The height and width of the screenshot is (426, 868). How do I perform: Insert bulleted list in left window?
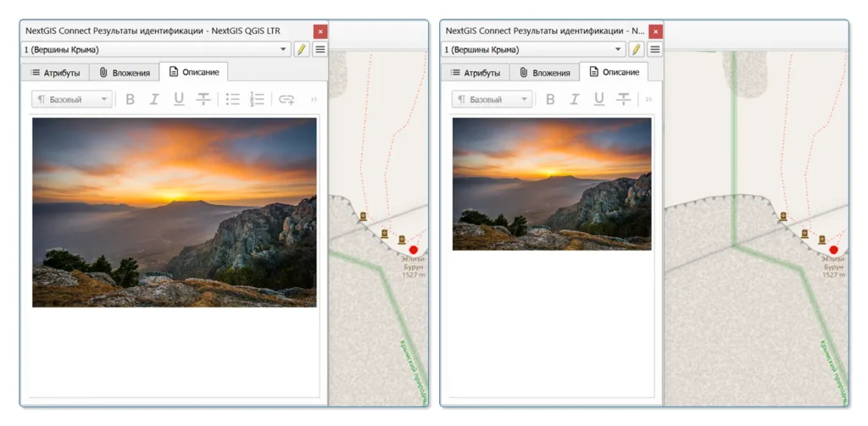coord(232,100)
